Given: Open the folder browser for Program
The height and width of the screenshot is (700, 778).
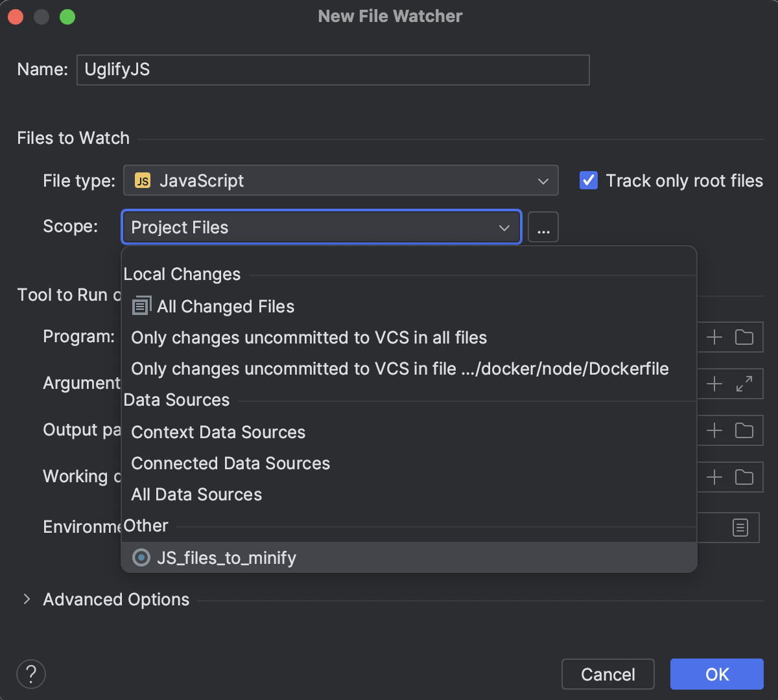Looking at the screenshot, I should (x=744, y=337).
